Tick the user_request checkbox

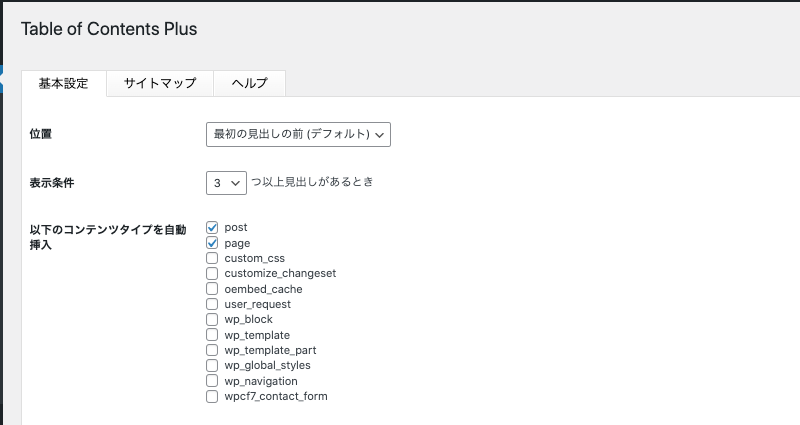click(x=212, y=304)
